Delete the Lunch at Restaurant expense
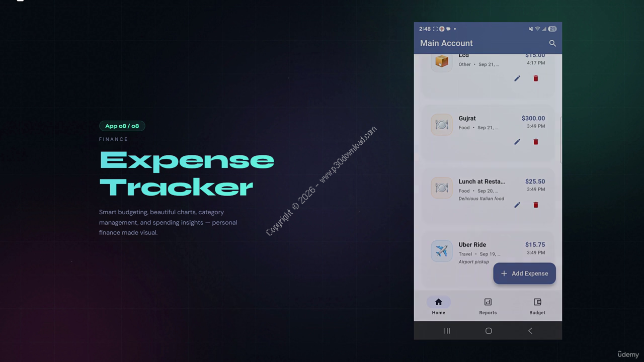 pos(536,205)
